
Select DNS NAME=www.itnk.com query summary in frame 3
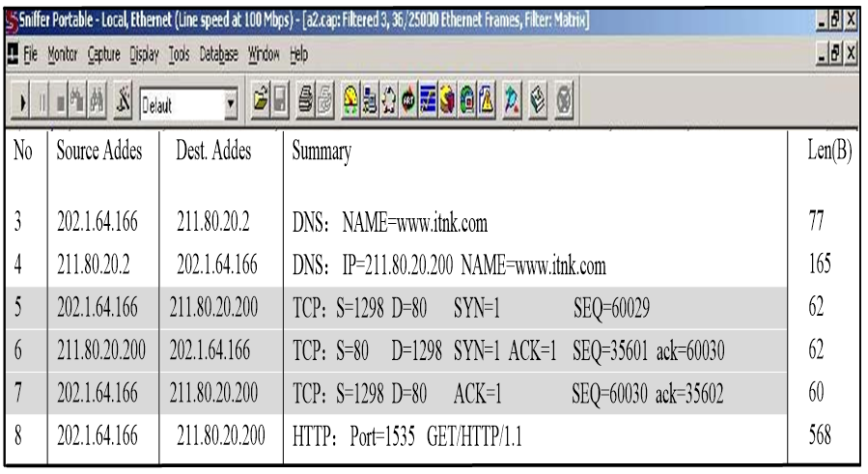pyautogui.click(x=390, y=223)
